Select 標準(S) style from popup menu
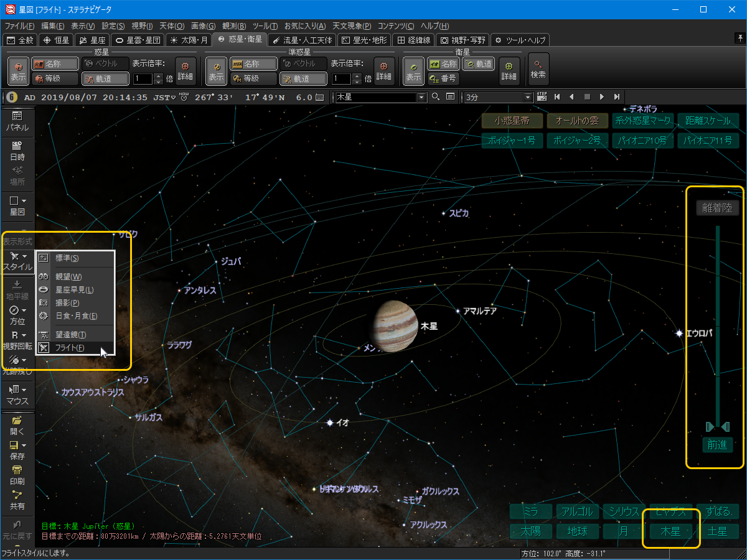 pyautogui.click(x=75, y=258)
